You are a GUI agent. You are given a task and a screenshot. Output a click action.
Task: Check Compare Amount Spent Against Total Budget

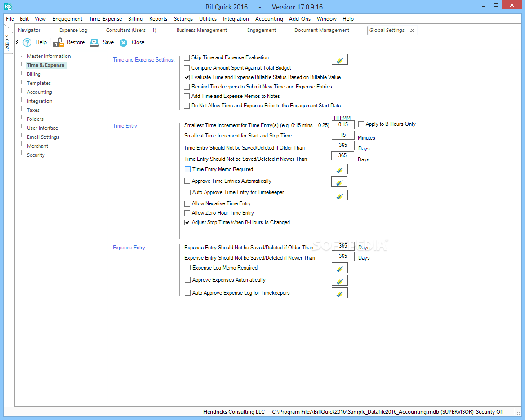(187, 68)
